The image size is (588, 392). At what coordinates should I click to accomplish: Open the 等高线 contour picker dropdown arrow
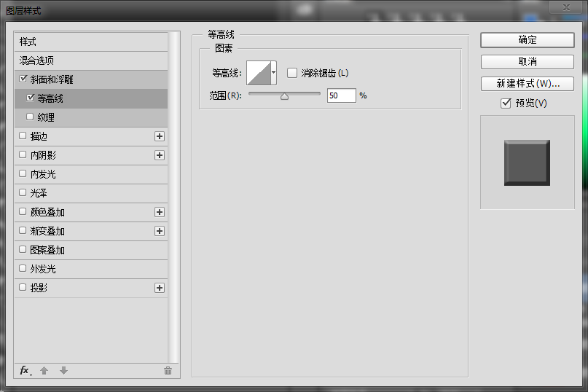point(273,73)
